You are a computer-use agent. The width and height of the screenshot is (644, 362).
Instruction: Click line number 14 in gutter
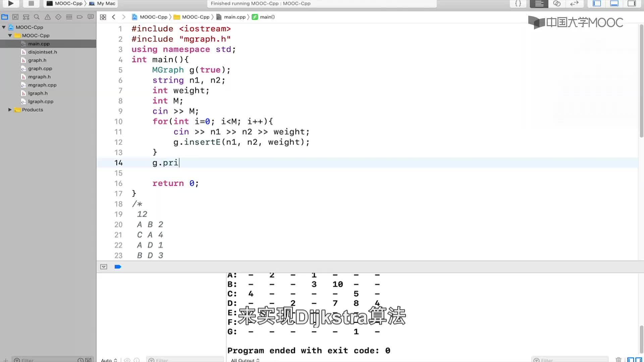click(x=118, y=163)
